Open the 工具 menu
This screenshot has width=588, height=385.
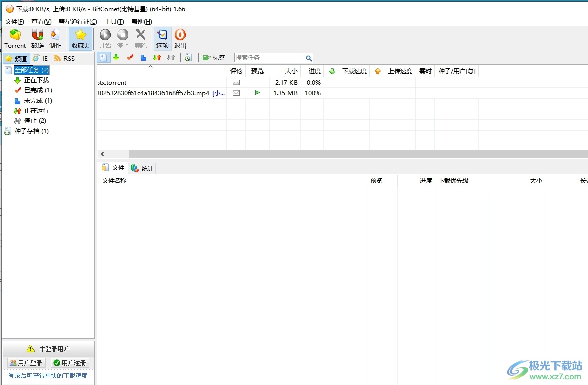(x=114, y=22)
